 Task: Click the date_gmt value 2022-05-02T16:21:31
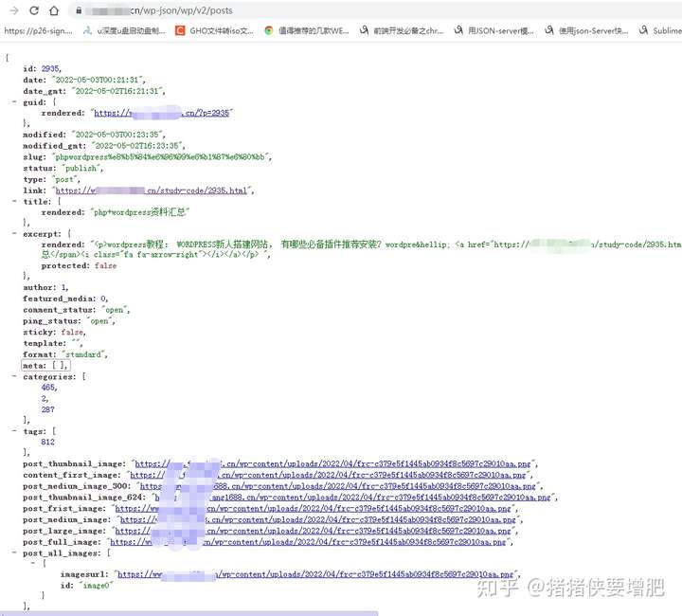pyautogui.click(x=117, y=91)
